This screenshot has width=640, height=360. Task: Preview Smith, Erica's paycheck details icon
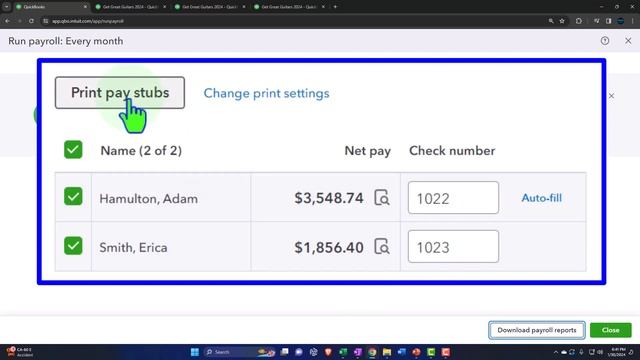[x=382, y=247]
